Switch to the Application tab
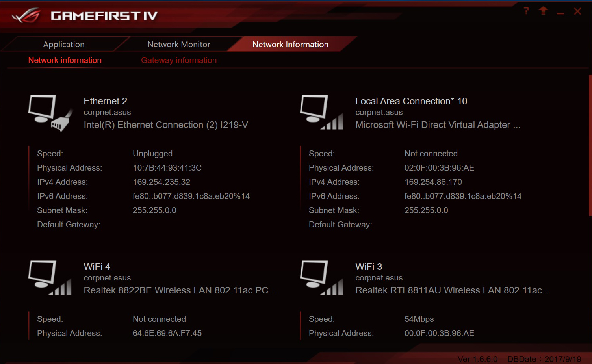The width and height of the screenshot is (592, 364). coord(64,45)
